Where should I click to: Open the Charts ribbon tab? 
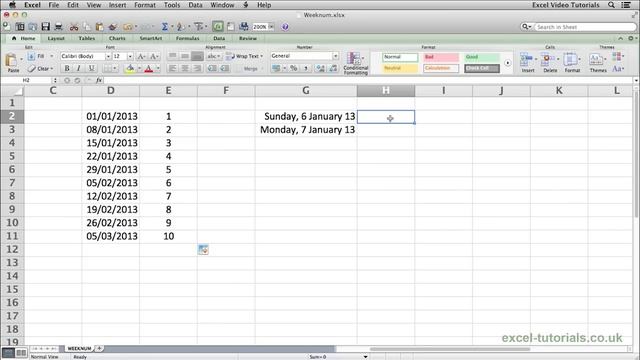click(x=117, y=38)
